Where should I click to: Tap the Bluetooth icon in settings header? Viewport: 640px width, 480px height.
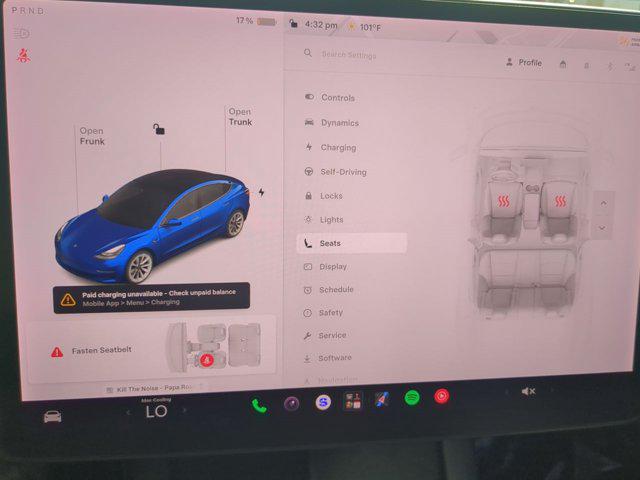point(611,66)
